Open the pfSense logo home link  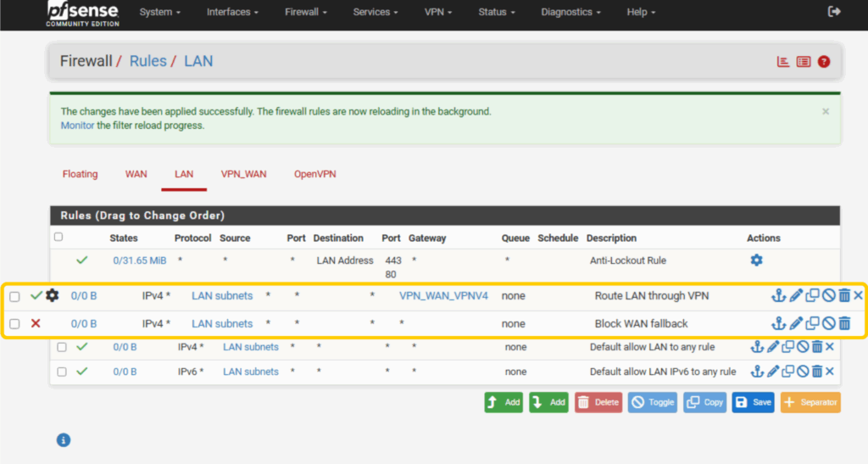pyautogui.click(x=82, y=14)
